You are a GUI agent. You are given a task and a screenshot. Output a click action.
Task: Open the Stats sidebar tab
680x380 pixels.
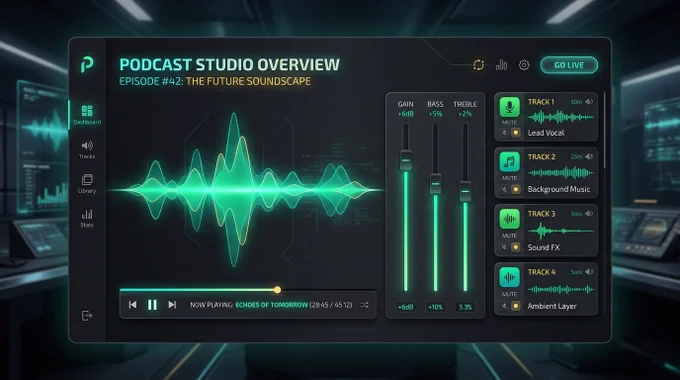[87, 218]
